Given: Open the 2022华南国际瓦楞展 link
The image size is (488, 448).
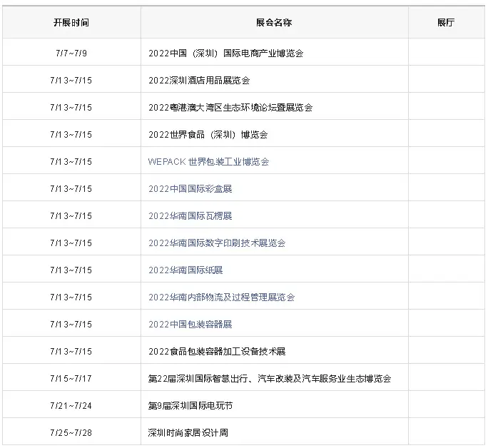Looking at the screenshot, I should tap(190, 216).
